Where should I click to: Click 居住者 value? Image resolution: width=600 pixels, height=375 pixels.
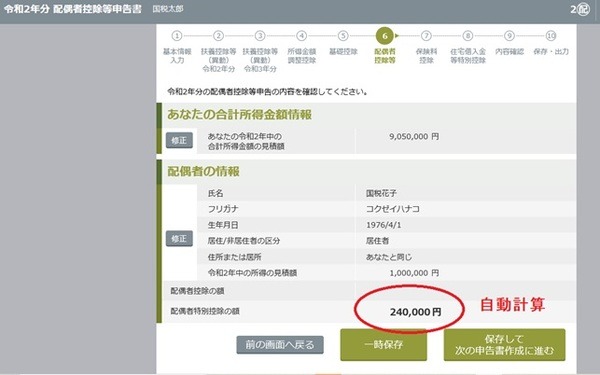click(x=377, y=241)
